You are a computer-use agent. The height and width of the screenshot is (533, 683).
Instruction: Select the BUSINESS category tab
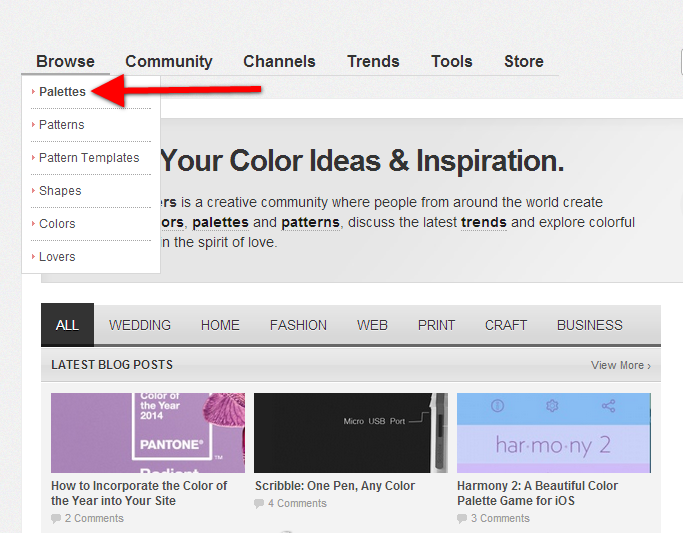(x=589, y=325)
